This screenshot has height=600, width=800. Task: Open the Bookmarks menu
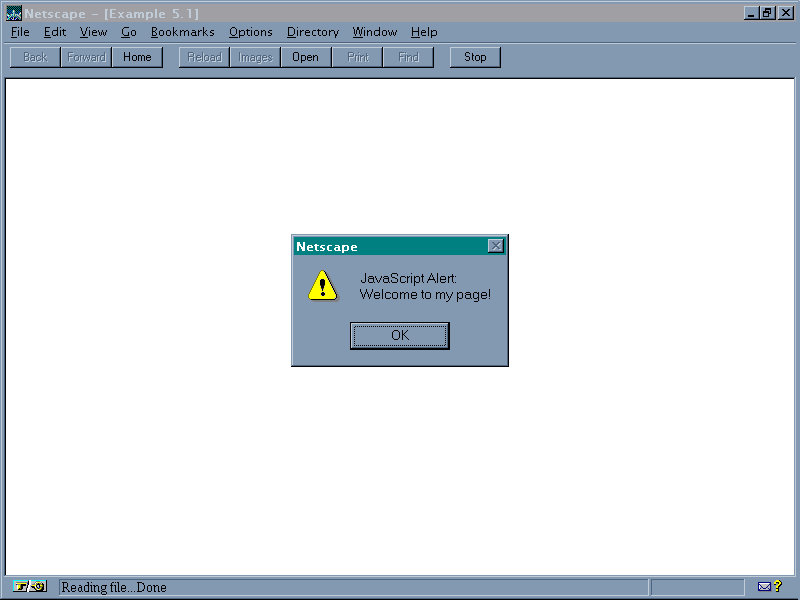click(182, 32)
